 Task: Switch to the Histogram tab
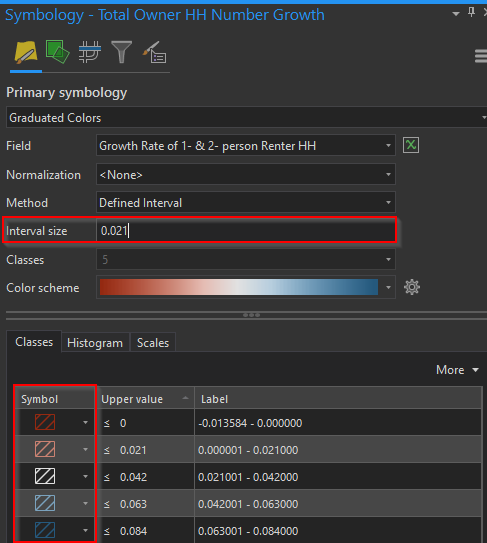click(95, 343)
